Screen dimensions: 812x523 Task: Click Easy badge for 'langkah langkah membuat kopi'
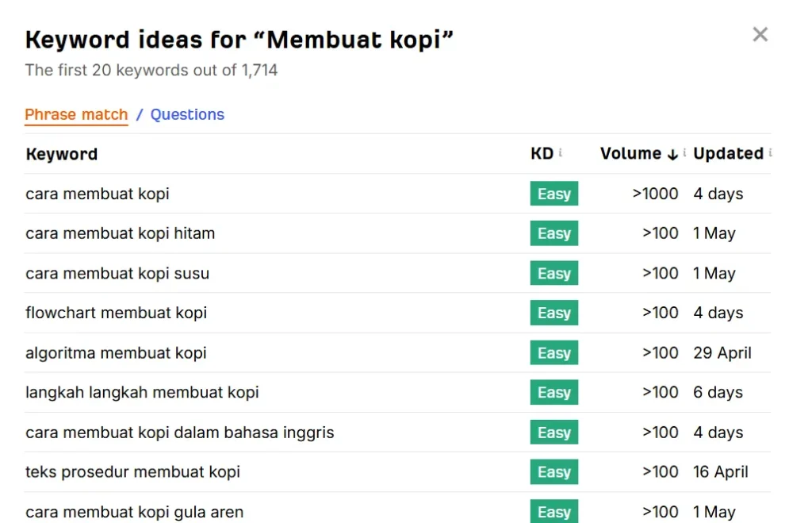click(x=554, y=392)
